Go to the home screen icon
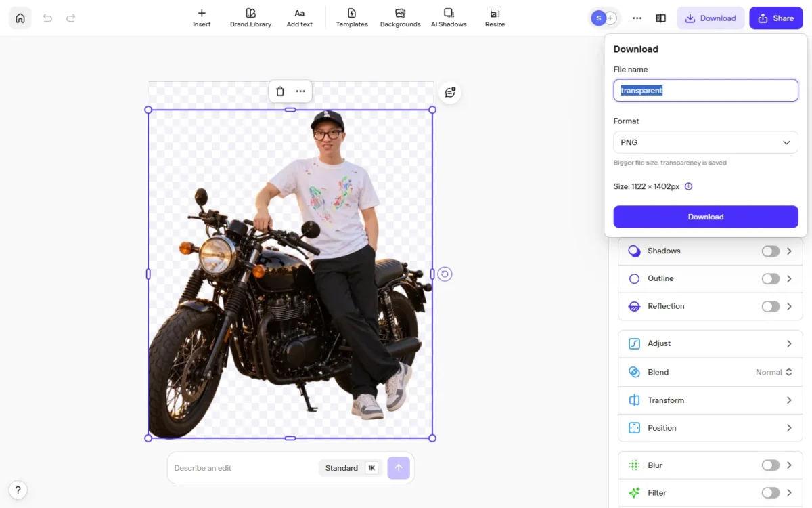The image size is (812, 508). pyautogui.click(x=20, y=18)
